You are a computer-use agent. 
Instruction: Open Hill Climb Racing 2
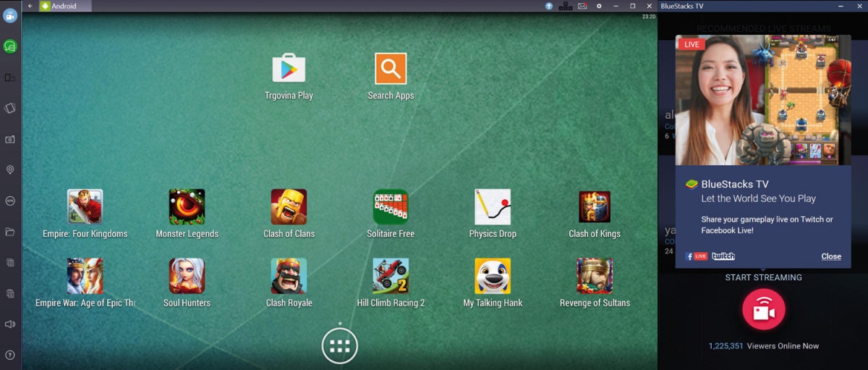(x=391, y=283)
